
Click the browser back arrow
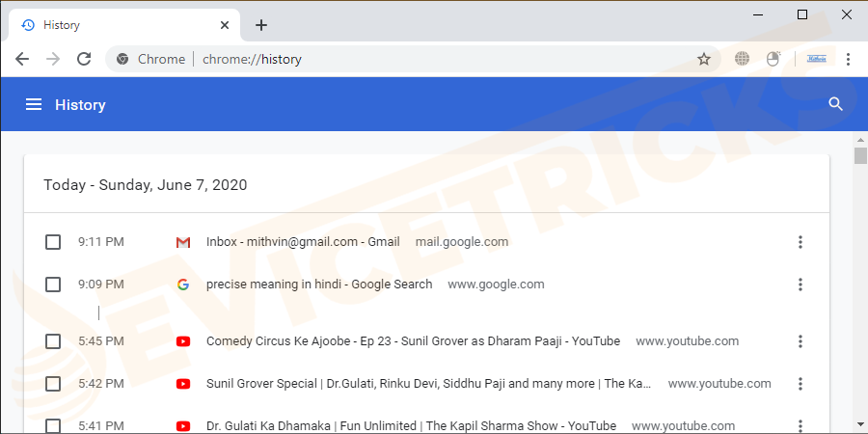pos(21,59)
